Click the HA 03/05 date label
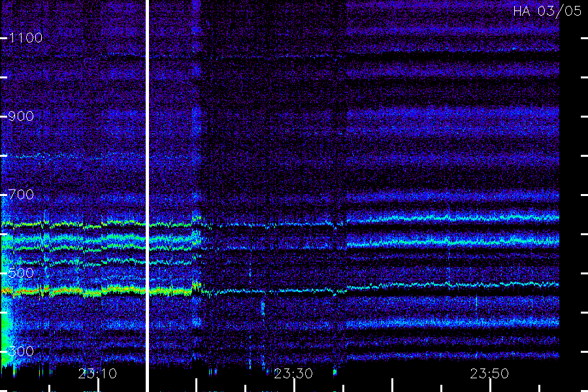 point(547,11)
